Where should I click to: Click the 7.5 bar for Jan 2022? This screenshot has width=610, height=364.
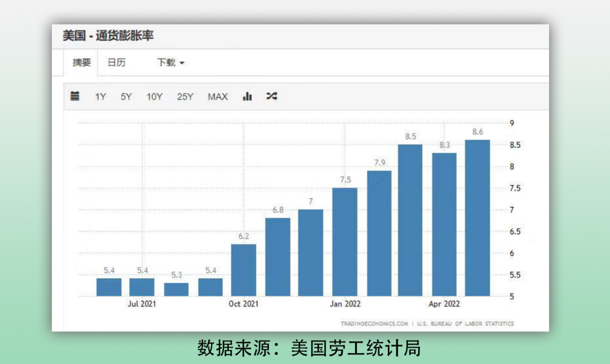[345, 242]
